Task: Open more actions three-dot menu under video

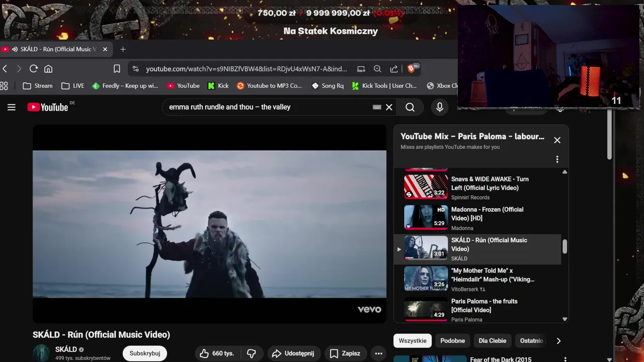Action: click(x=379, y=353)
